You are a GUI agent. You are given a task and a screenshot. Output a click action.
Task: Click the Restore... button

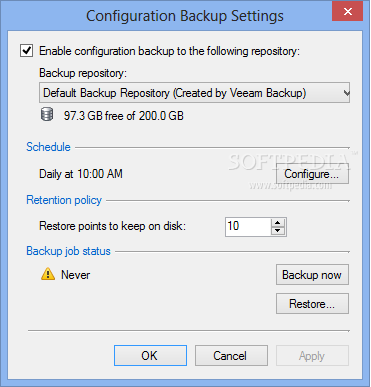pos(312,304)
